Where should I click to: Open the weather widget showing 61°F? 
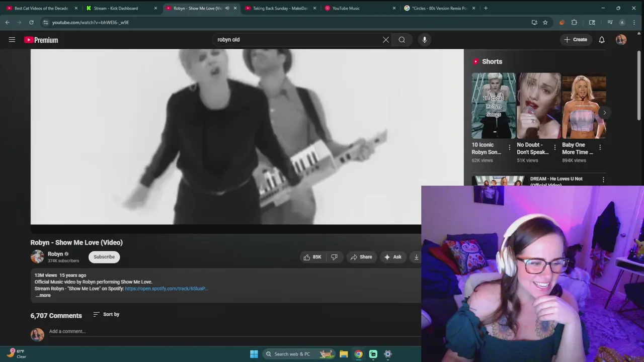click(x=16, y=354)
